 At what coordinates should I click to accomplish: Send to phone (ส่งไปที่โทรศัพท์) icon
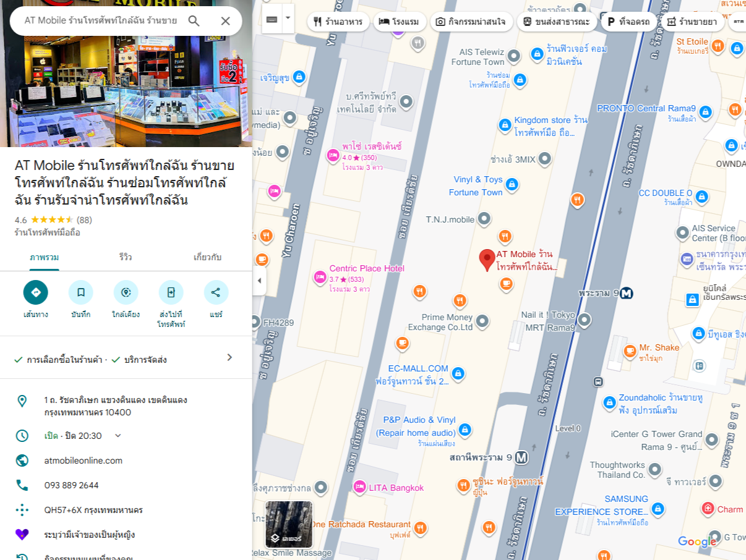tap(171, 292)
